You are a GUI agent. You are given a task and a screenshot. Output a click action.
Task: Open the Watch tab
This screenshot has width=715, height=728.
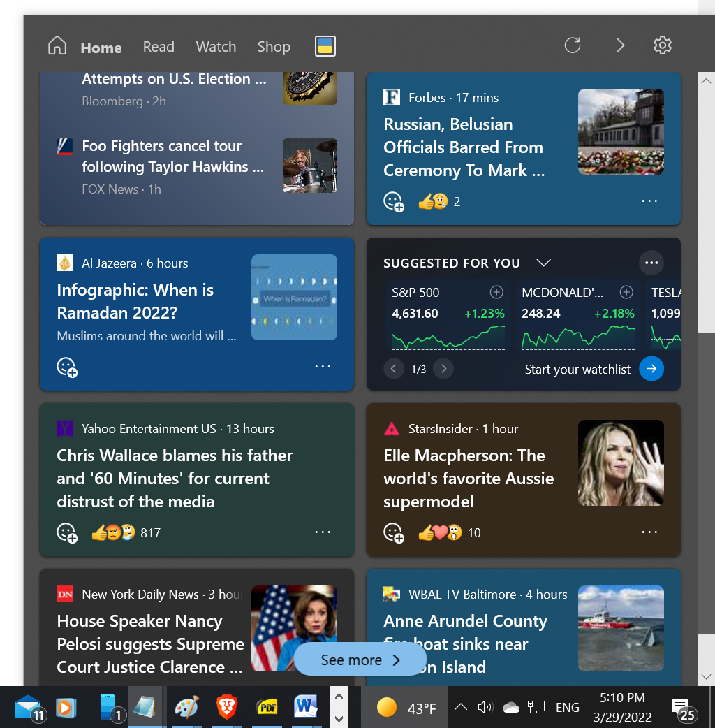pyautogui.click(x=216, y=47)
